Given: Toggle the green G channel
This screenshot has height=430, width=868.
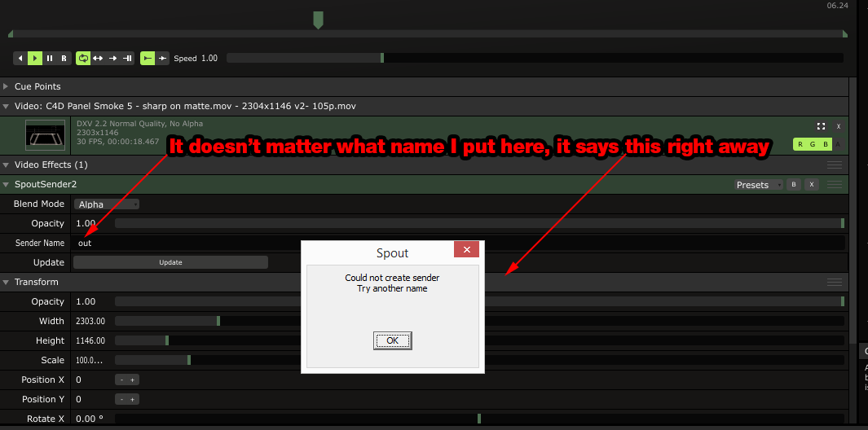Looking at the screenshot, I should pos(813,145).
